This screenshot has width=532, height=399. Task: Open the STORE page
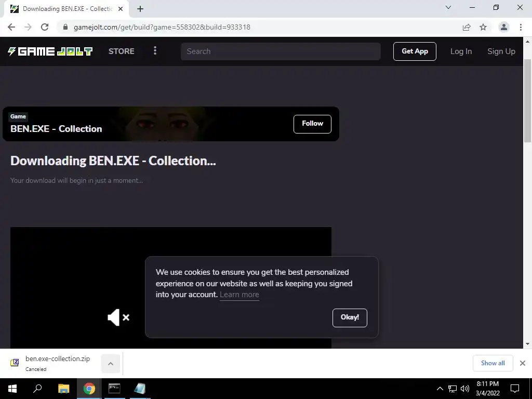click(x=122, y=51)
